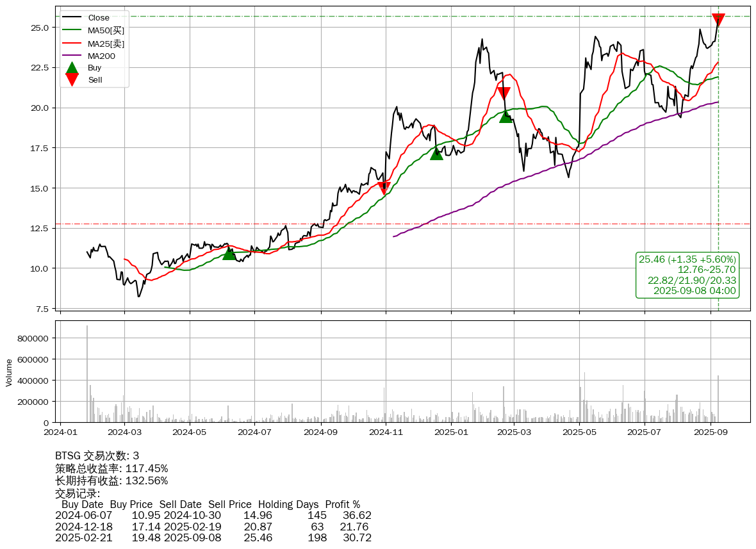Click the green Buy triangle in legend
The width and height of the screenshot is (756, 549).
[72, 67]
